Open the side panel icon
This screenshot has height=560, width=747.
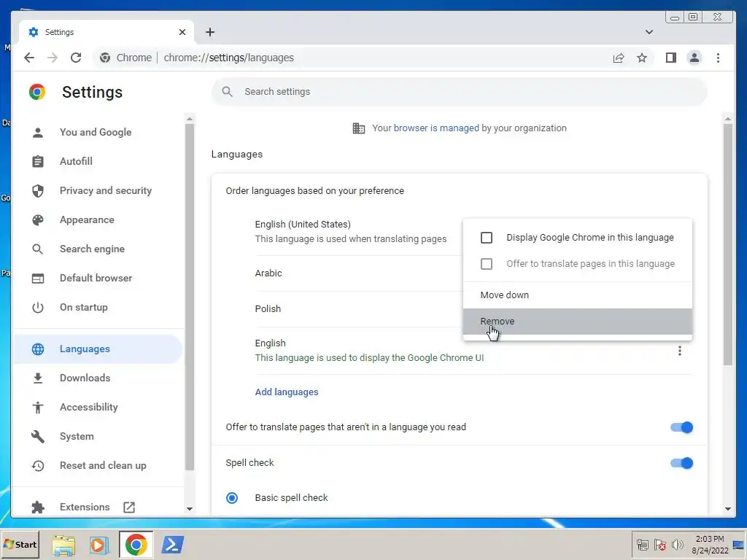671,58
